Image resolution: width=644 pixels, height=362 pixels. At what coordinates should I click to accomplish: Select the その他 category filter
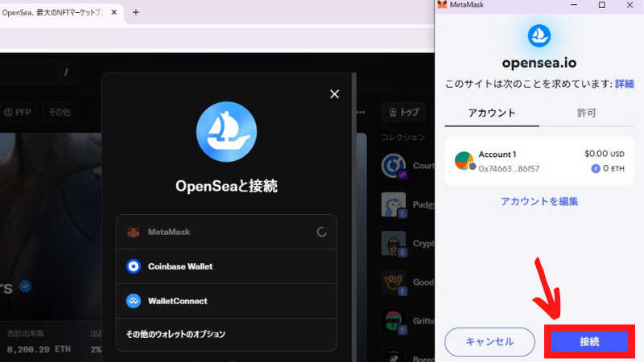coord(60,112)
